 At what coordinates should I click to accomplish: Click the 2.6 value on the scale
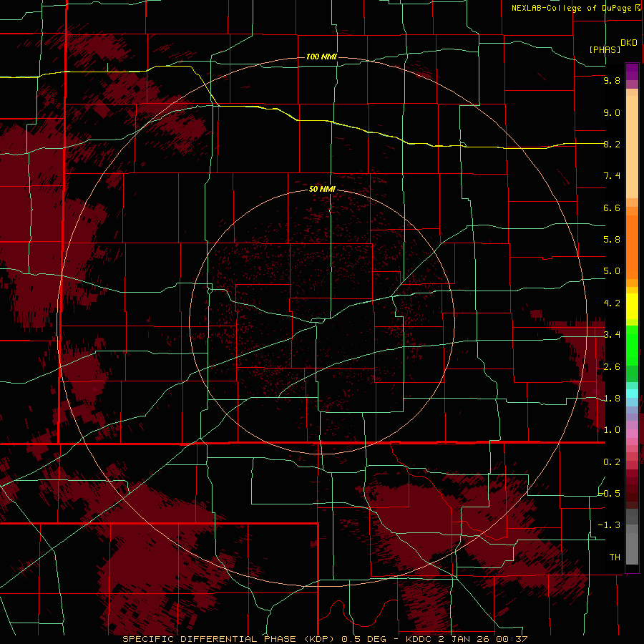pos(612,367)
